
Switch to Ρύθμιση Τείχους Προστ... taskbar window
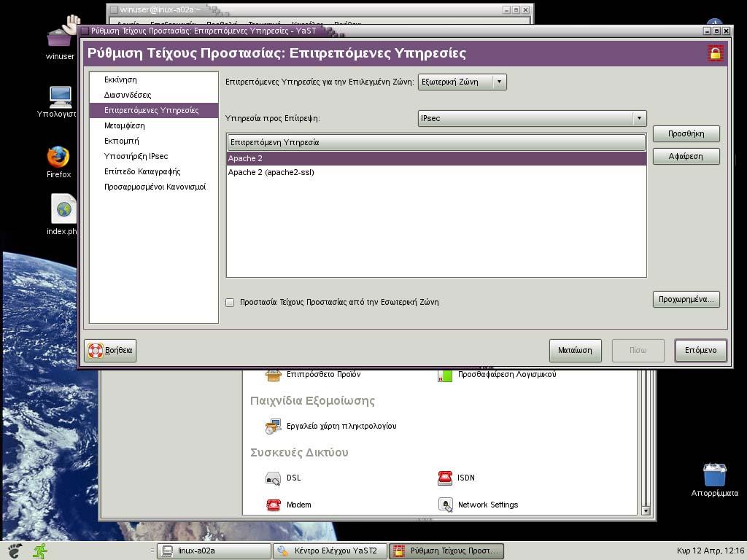[x=446, y=551]
